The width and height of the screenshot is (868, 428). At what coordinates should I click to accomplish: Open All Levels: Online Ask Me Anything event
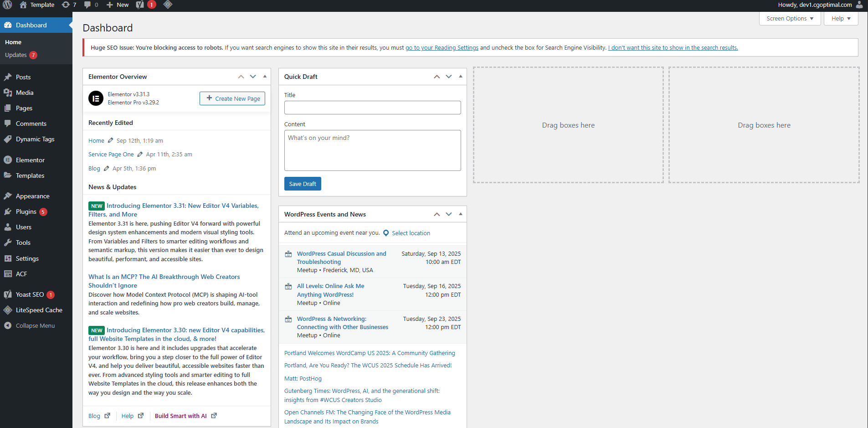pos(331,290)
